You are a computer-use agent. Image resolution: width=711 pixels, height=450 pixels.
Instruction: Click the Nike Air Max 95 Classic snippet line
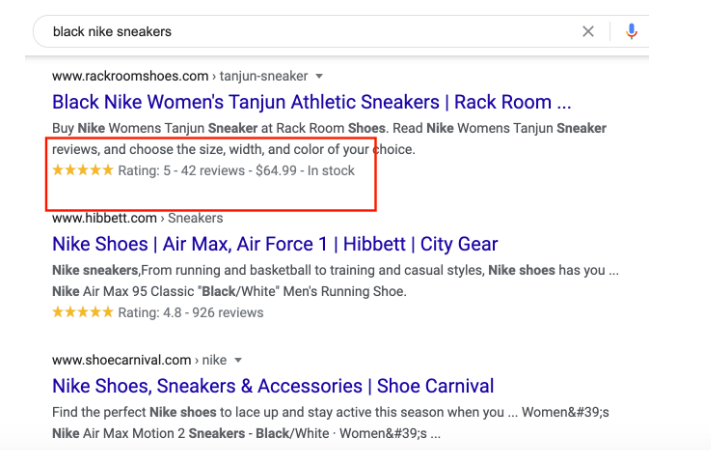point(229,291)
